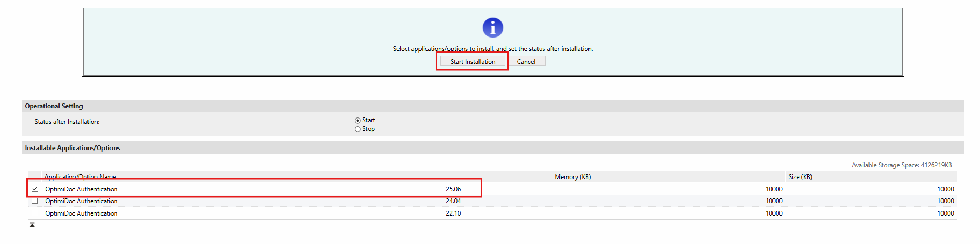Click the Size (KB) column header

(800, 176)
